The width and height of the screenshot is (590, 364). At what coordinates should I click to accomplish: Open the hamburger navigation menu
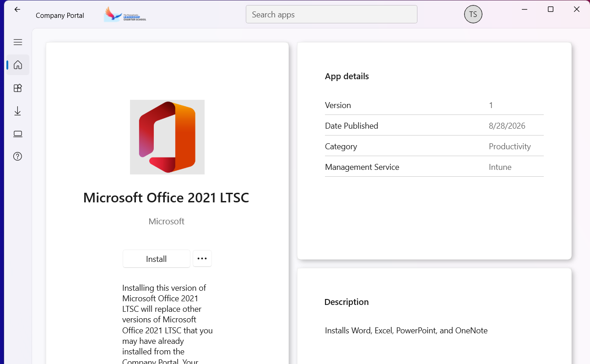point(18,42)
